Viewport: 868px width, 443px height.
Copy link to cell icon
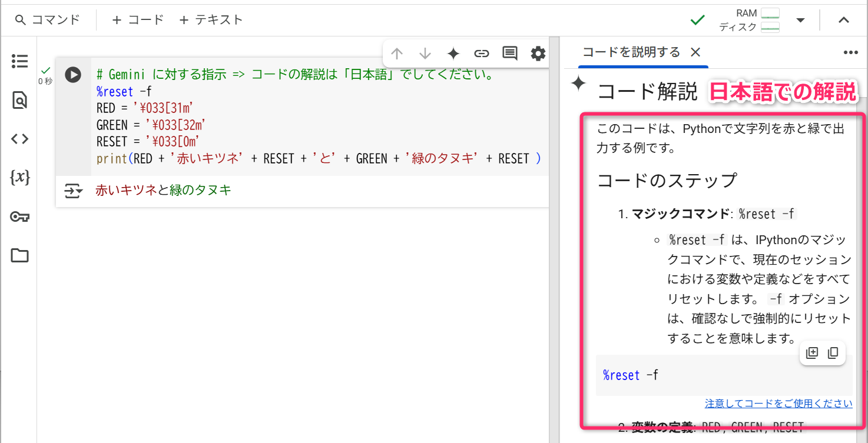tap(482, 54)
